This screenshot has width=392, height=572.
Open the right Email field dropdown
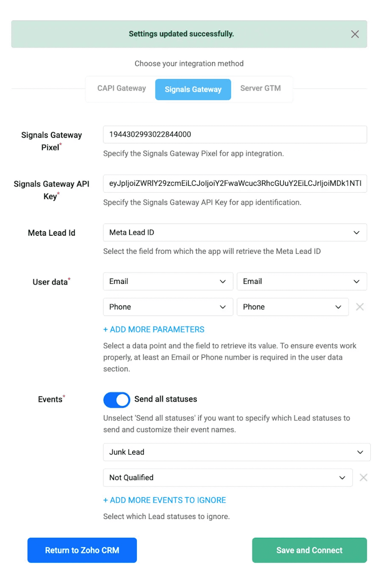[x=302, y=281]
